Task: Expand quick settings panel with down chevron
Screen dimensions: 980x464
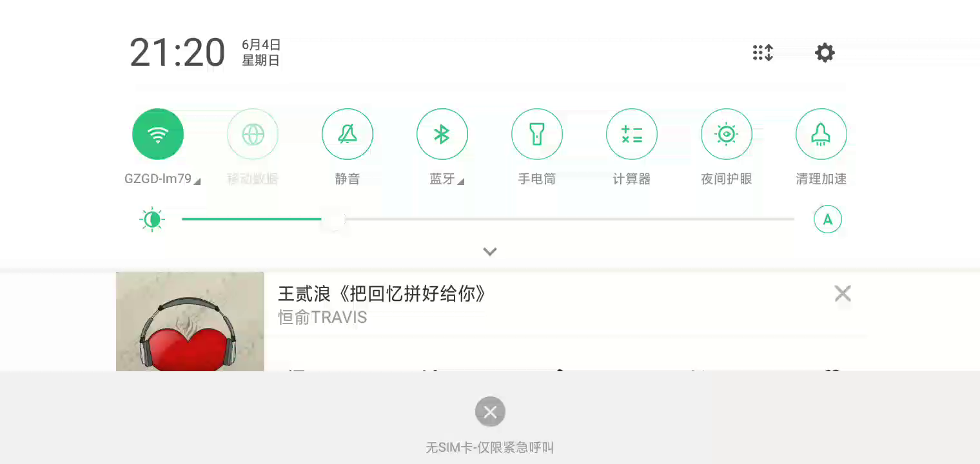Action: tap(490, 251)
